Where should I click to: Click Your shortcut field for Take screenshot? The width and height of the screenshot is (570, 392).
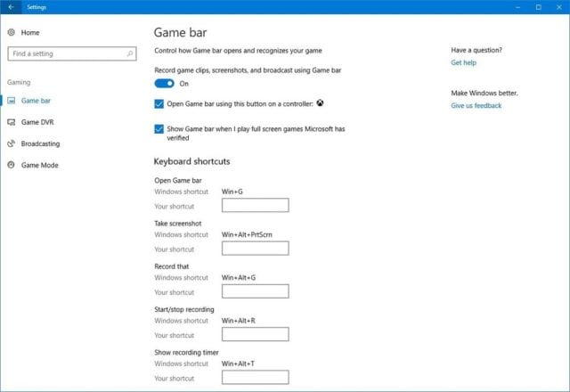click(256, 248)
